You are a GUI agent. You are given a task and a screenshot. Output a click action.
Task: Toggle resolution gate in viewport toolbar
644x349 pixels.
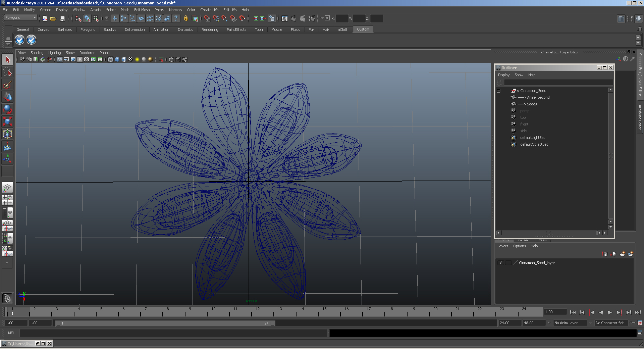[x=73, y=59]
